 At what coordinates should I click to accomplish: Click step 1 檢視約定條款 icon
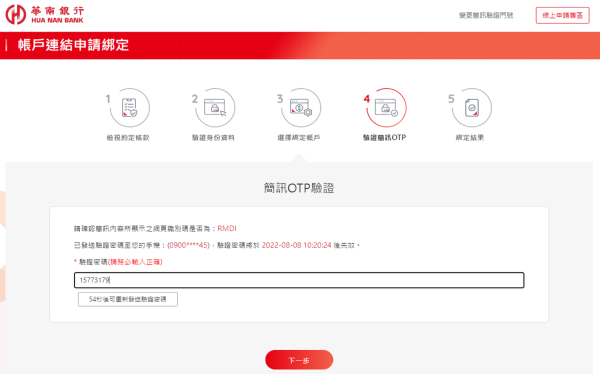click(129, 108)
